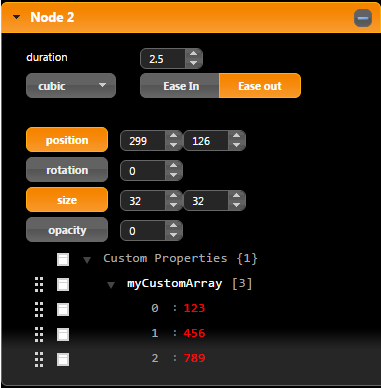Open the cubic easing dropdown

pyautogui.click(x=71, y=86)
